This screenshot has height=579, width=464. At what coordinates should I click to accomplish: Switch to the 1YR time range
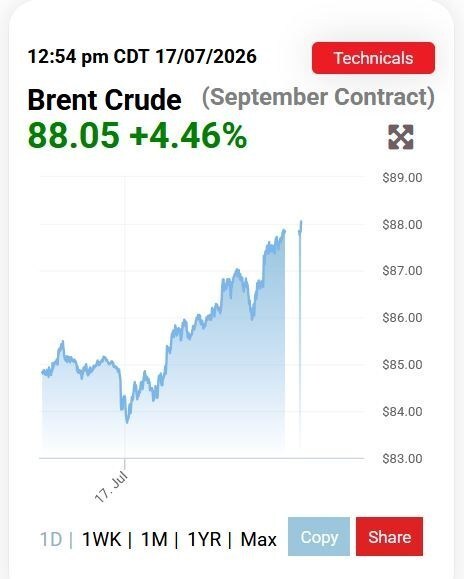pyautogui.click(x=204, y=539)
